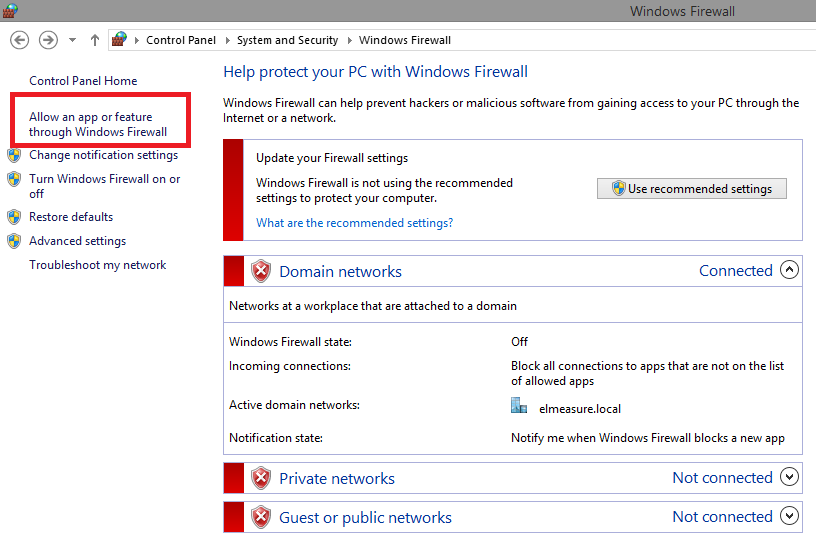Viewport: 816px width, 544px height.
Task: Click the firewall icon in address bar
Action: [x=119, y=39]
